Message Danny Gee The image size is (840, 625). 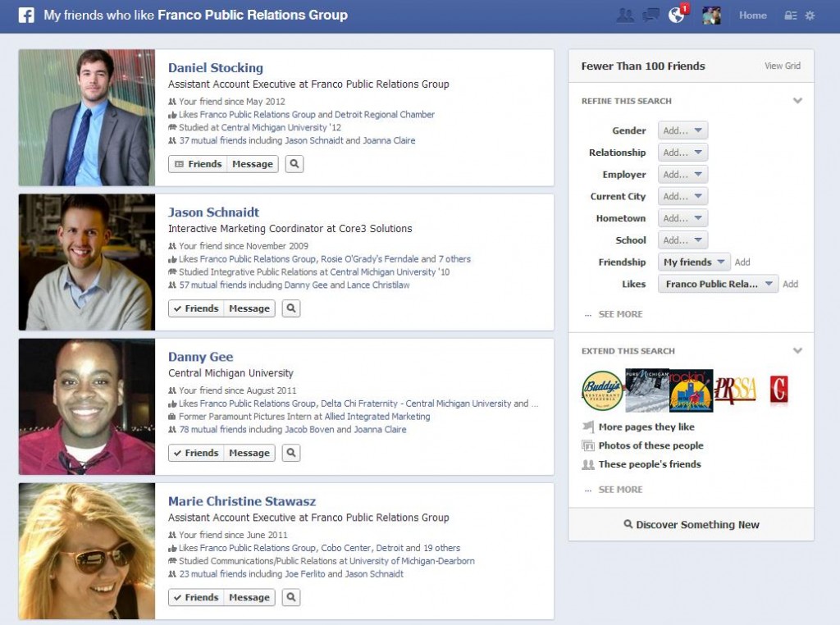[249, 453]
